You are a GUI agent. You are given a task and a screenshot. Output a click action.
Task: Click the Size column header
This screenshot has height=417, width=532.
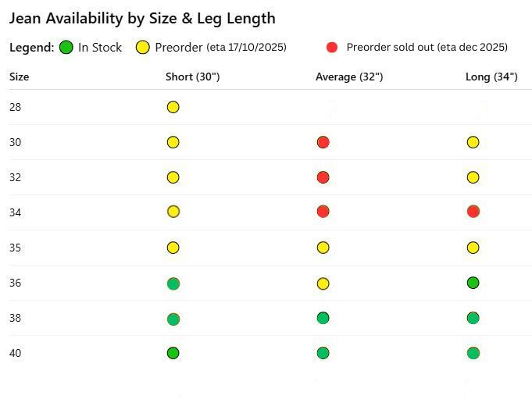click(x=19, y=77)
